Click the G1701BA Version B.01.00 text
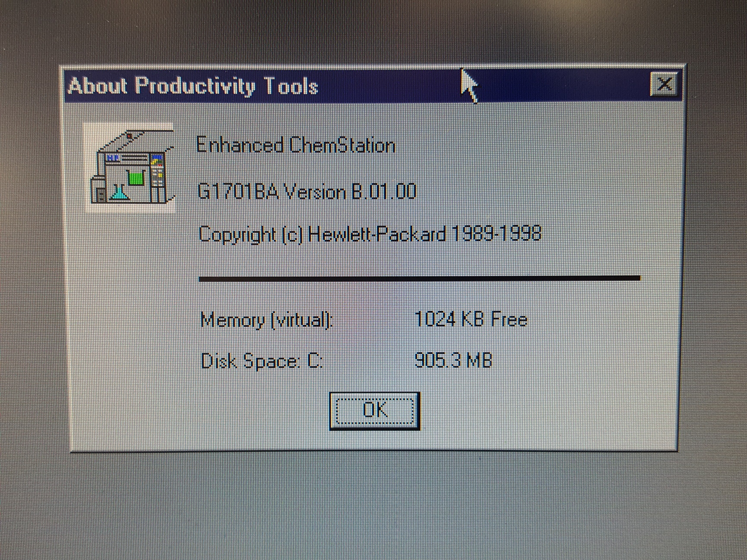Image resolution: width=747 pixels, height=560 pixels. [x=306, y=191]
